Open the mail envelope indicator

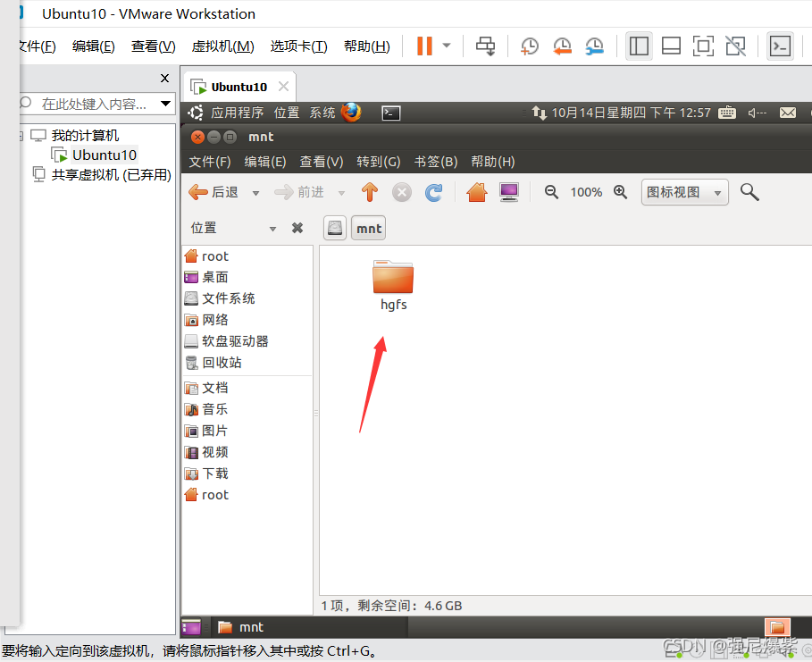click(x=788, y=113)
